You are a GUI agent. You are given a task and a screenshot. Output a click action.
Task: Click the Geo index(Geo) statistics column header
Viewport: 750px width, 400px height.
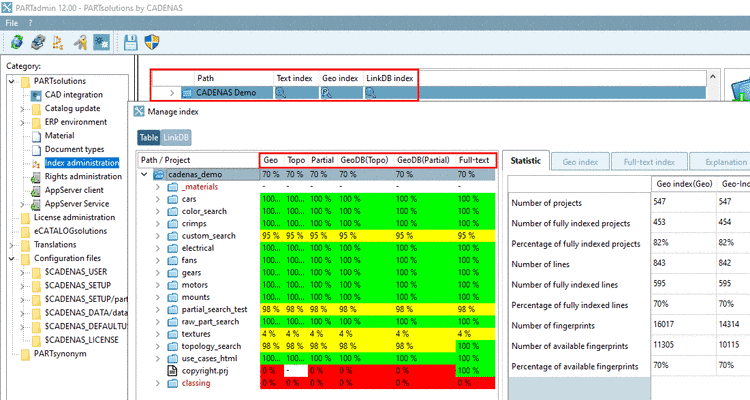684,184
